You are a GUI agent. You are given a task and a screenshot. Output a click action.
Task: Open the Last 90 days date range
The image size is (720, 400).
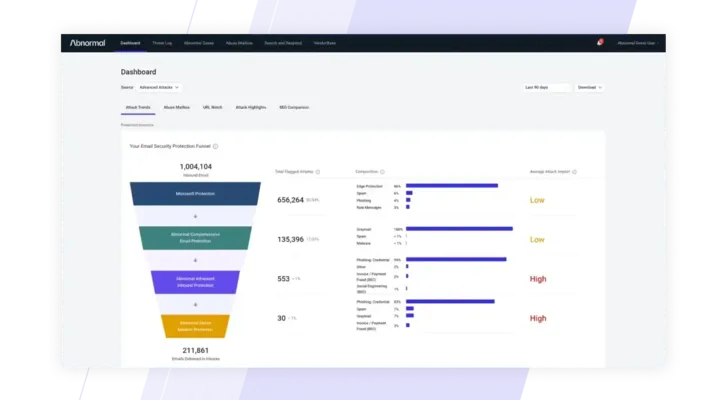click(x=547, y=87)
